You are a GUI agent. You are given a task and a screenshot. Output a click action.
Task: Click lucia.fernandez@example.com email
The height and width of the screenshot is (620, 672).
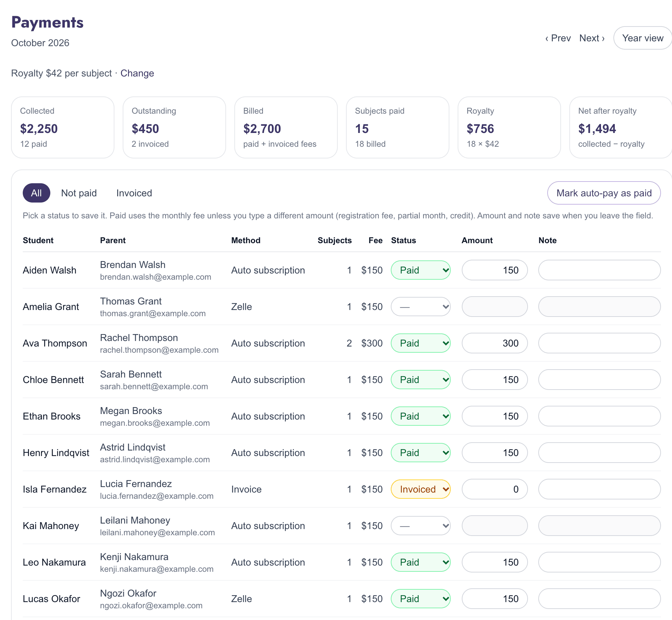tap(157, 496)
